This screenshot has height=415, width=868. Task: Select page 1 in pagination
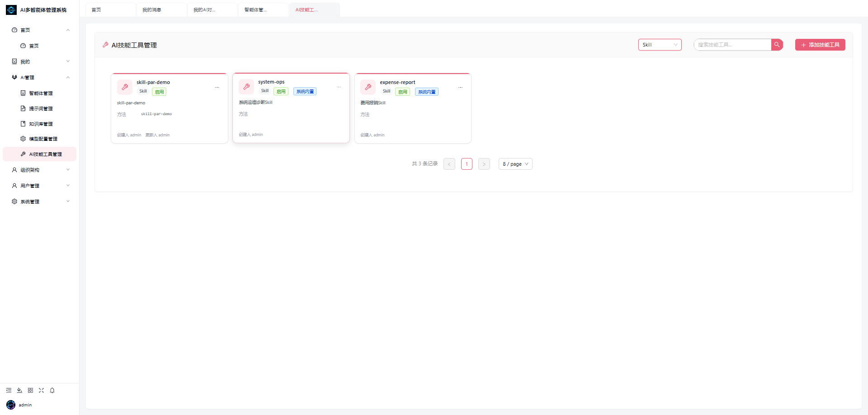point(467,164)
